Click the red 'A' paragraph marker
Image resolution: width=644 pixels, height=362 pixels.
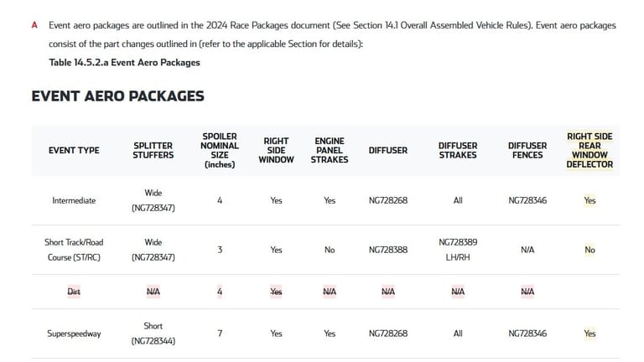click(x=34, y=25)
